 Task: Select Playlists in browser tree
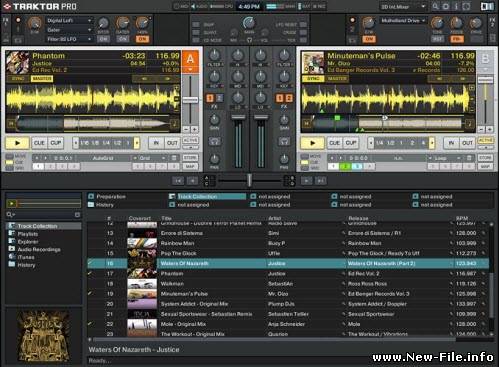coord(28,234)
